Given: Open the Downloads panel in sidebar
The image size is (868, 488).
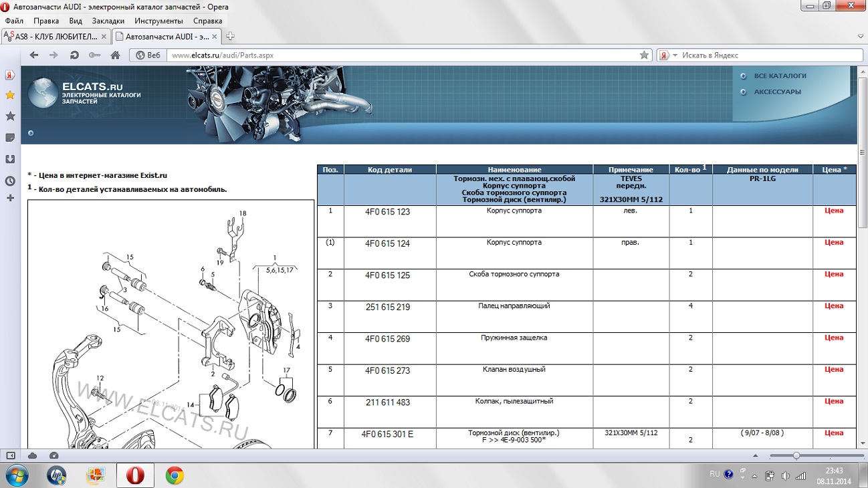Looking at the screenshot, I should click(x=10, y=159).
